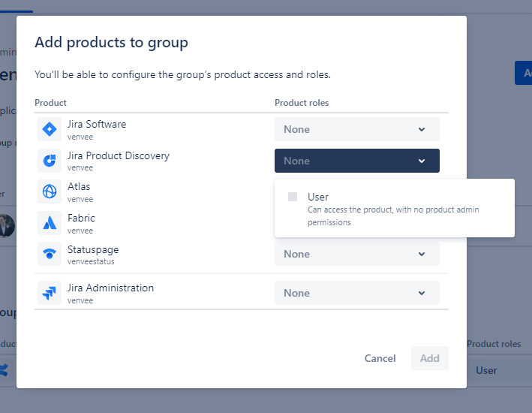Click the 'Product' column header

(x=50, y=103)
